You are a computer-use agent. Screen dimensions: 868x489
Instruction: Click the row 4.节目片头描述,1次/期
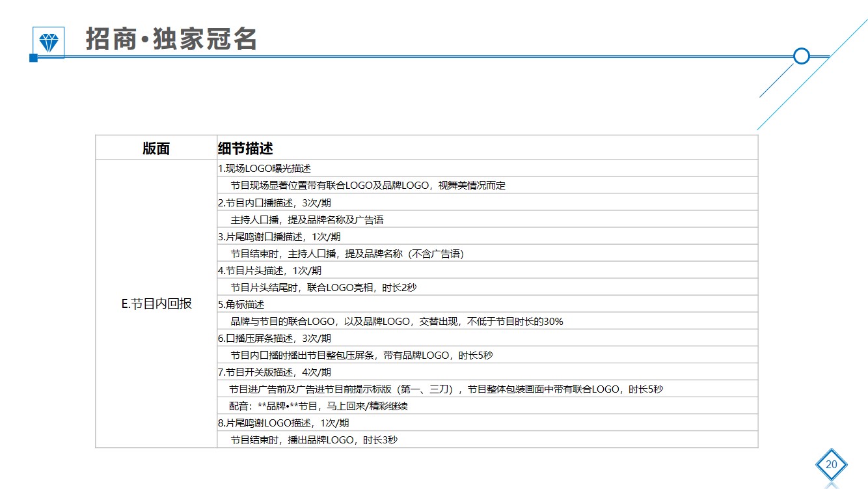487,270
